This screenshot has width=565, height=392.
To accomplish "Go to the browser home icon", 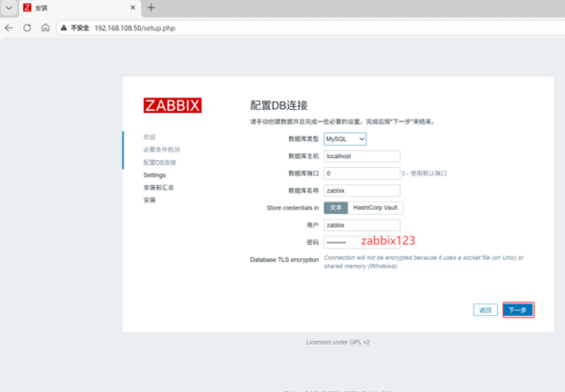I will point(45,28).
